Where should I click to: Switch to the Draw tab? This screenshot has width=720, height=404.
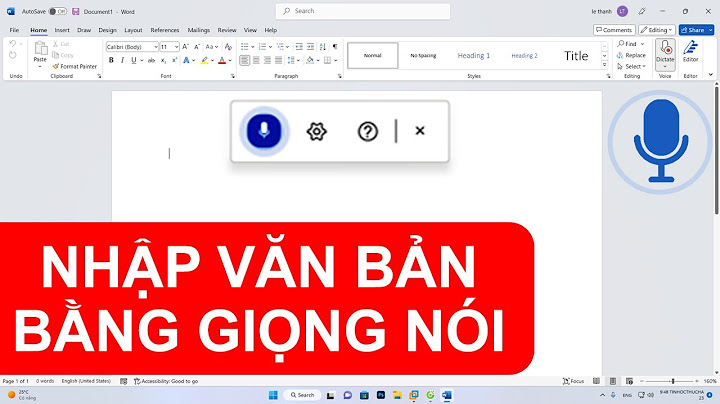click(84, 30)
